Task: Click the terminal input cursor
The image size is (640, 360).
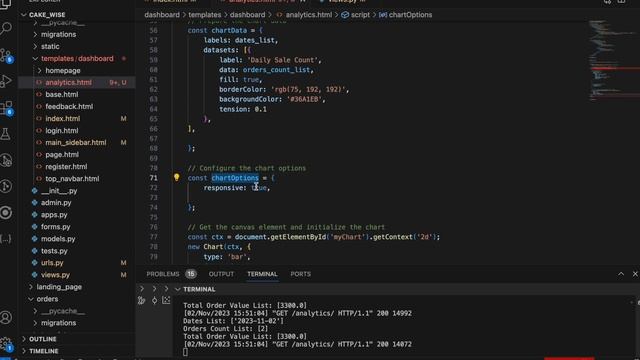Action: tap(185, 352)
